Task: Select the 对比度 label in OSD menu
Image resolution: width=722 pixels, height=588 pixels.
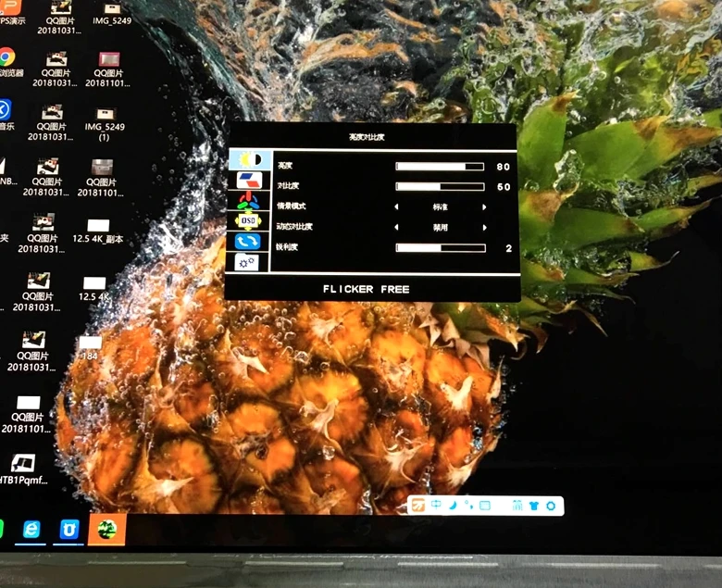Action: tap(288, 185)
